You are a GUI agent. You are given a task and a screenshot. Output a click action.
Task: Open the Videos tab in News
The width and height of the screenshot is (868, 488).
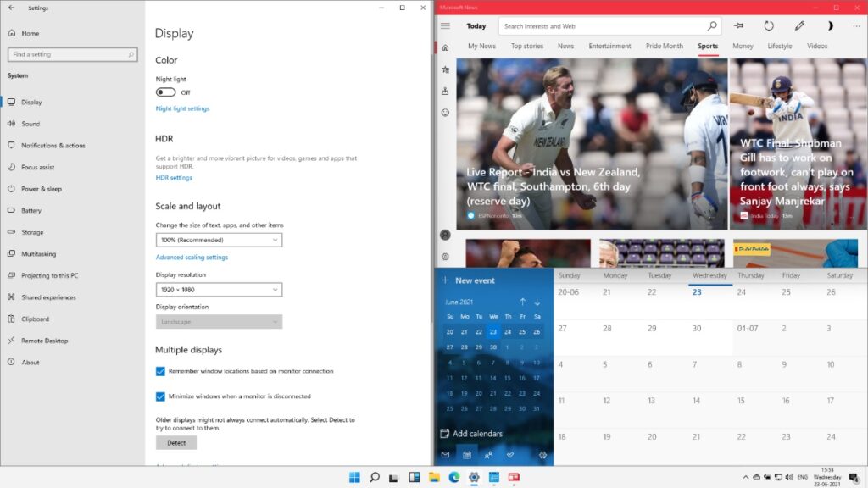point(817,46)
